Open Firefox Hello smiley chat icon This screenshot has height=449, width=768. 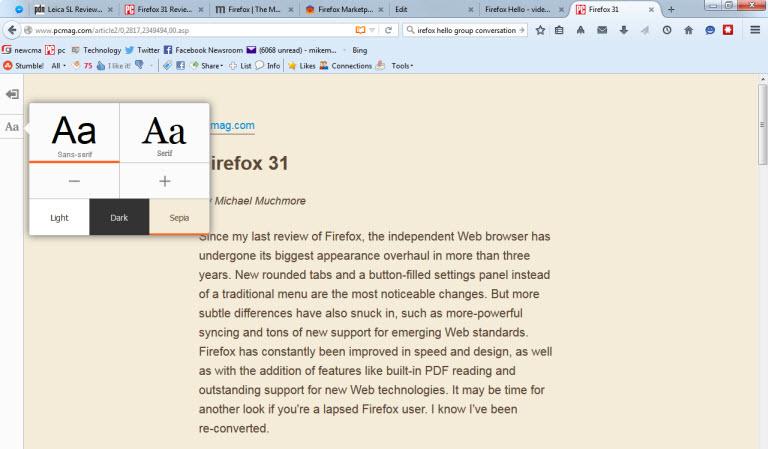click(x=710, y=30)
